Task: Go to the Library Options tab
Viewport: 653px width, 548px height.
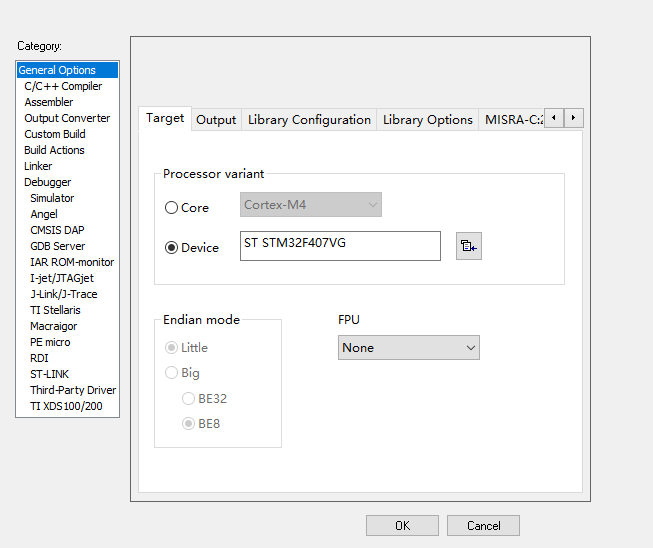Action: pos(427,120)
